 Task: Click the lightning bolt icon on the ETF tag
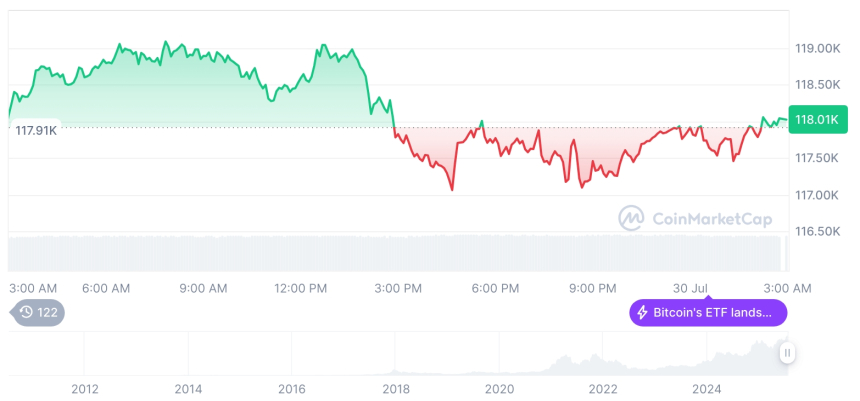click(x=642, y=313)
